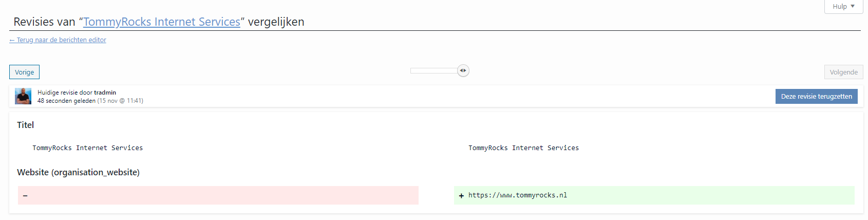Click the Volgende revision button
The height and width of the screenshot is (220, 868).
[x=843, y=72]
